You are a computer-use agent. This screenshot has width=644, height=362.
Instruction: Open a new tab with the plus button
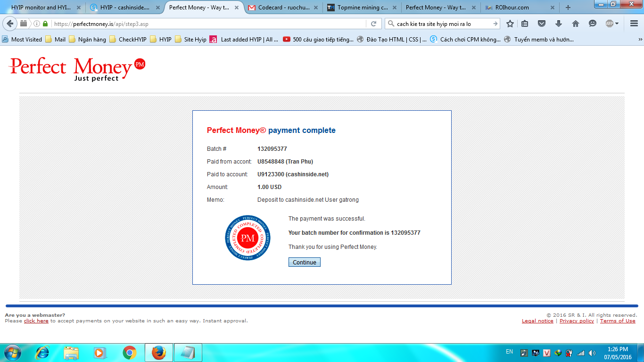568,8
